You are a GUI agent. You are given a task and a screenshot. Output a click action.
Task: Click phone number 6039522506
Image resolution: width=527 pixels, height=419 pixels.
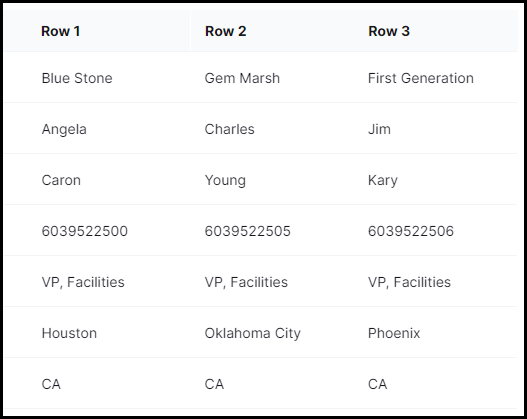[411, 231]
